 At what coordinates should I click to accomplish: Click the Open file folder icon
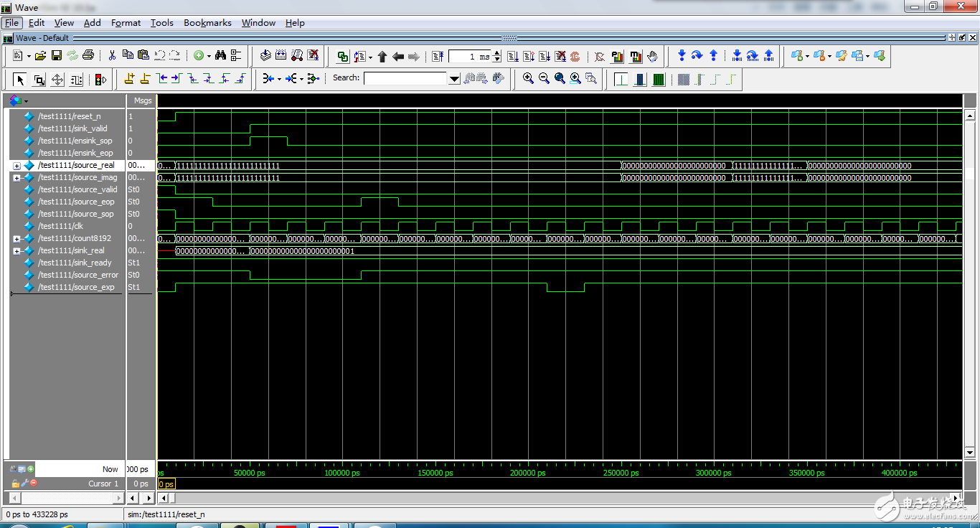(x=41, y=56)
